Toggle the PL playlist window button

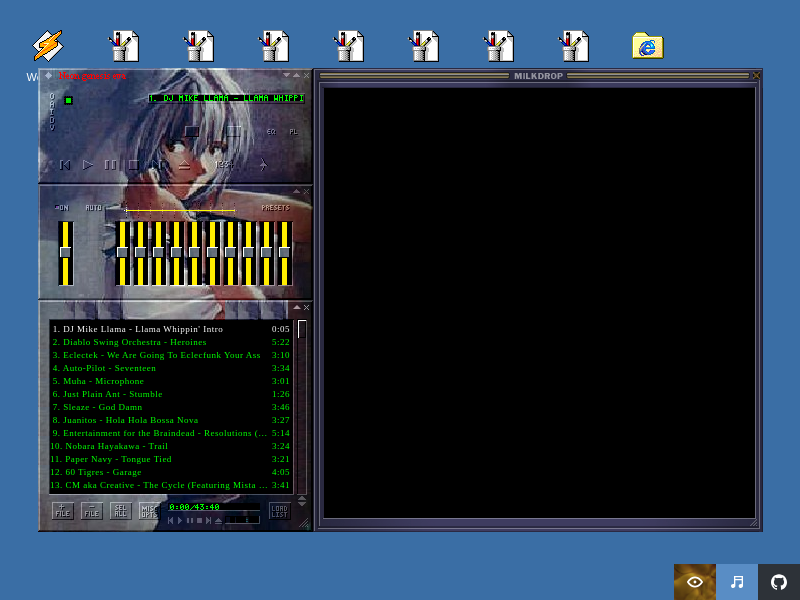click(293, 132)
